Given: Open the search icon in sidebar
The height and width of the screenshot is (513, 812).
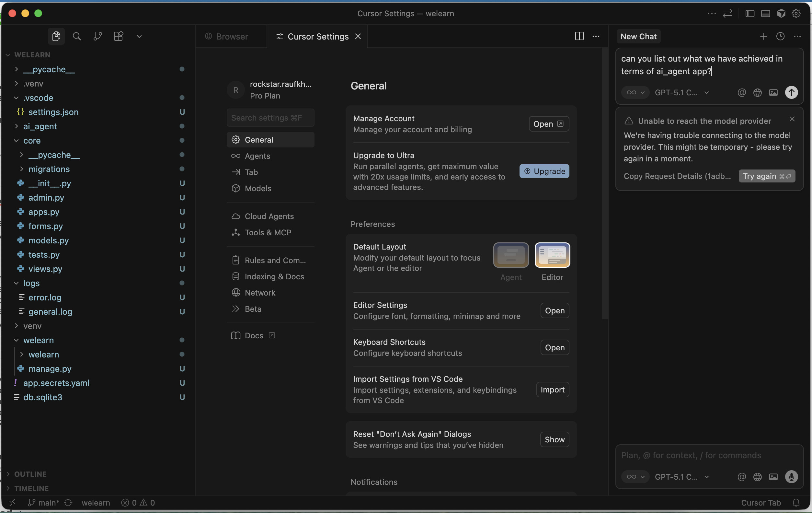Looking at the screenshot, I should [77, 36].
